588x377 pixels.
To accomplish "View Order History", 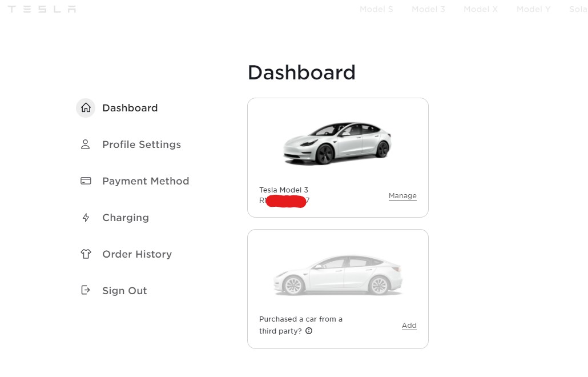I will tap(137, 254).
